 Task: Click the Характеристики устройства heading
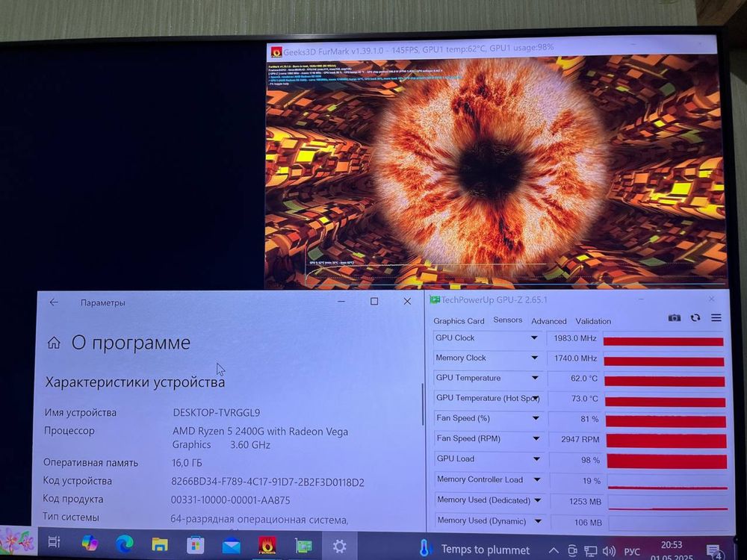pos(134,382)
